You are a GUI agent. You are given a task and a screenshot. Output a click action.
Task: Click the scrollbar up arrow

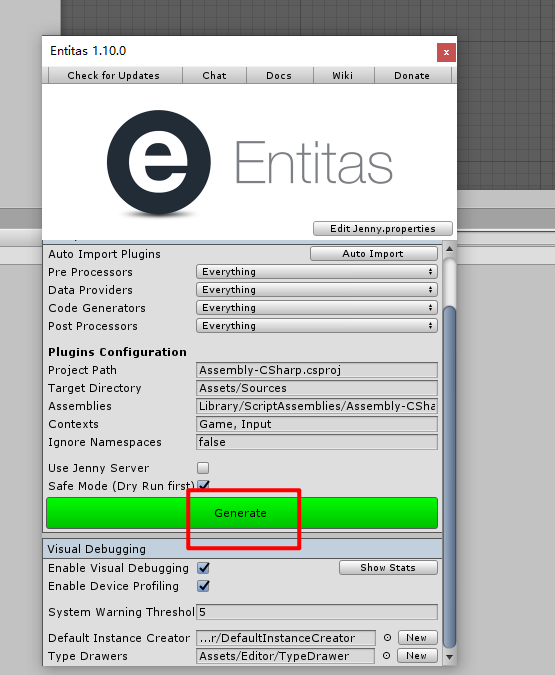tap(450, 249)
